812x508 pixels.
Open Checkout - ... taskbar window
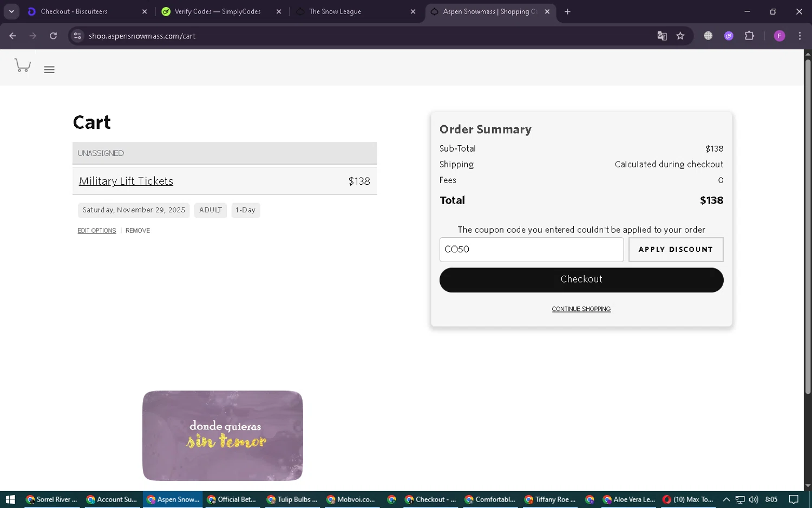pos(431,499)
